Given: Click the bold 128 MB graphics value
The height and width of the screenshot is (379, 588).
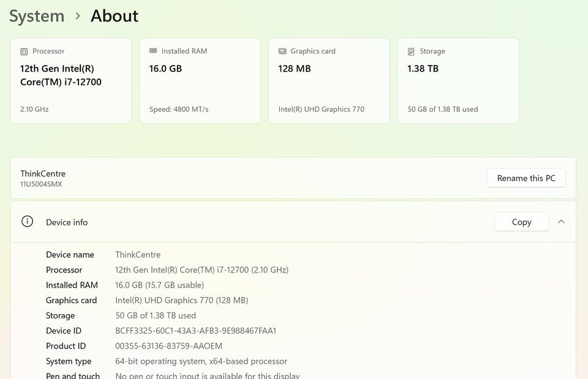Looking at the screenshot, I should 295,69.
